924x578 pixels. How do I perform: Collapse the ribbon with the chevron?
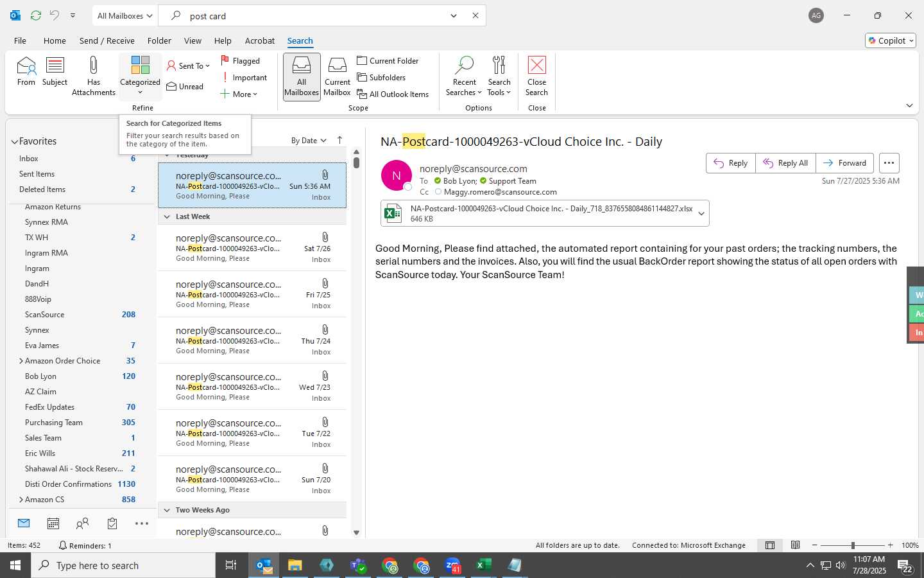[909, 105]
